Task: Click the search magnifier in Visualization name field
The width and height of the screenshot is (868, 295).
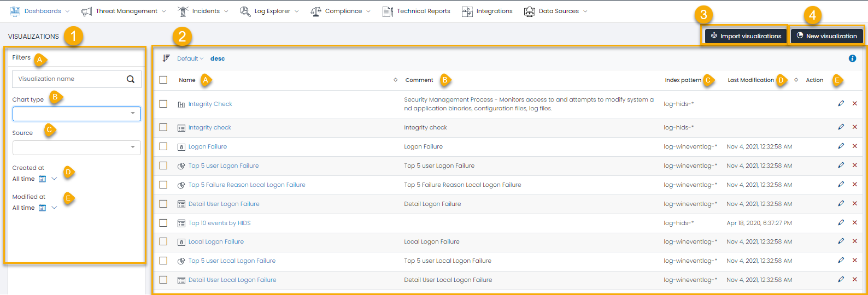Action: (131, 79)
